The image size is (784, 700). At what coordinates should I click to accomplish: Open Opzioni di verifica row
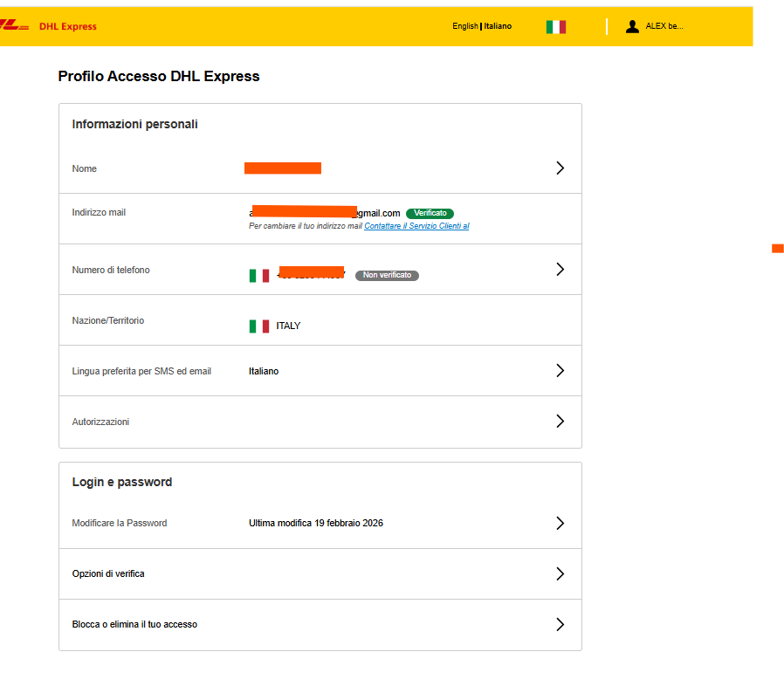[320, 574]
